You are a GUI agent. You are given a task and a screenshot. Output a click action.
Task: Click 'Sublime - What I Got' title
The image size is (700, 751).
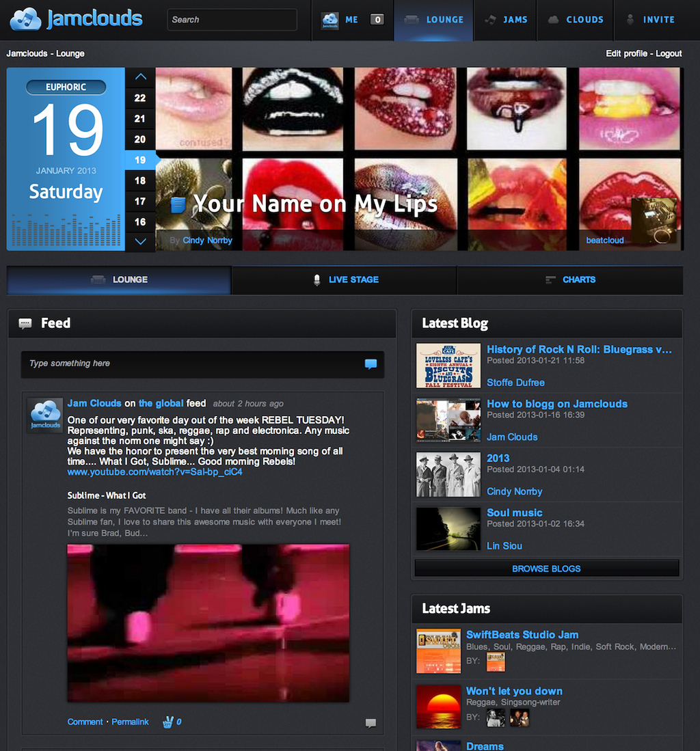click(107, 495)
